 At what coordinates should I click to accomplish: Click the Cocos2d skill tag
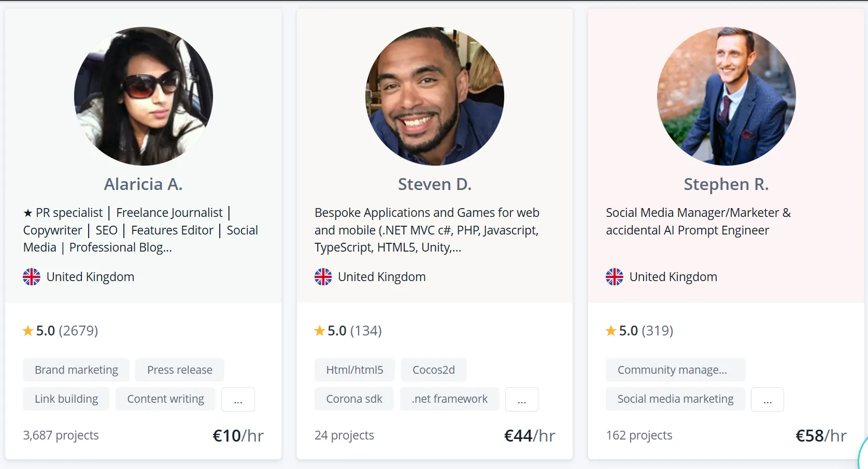(434, 370)
